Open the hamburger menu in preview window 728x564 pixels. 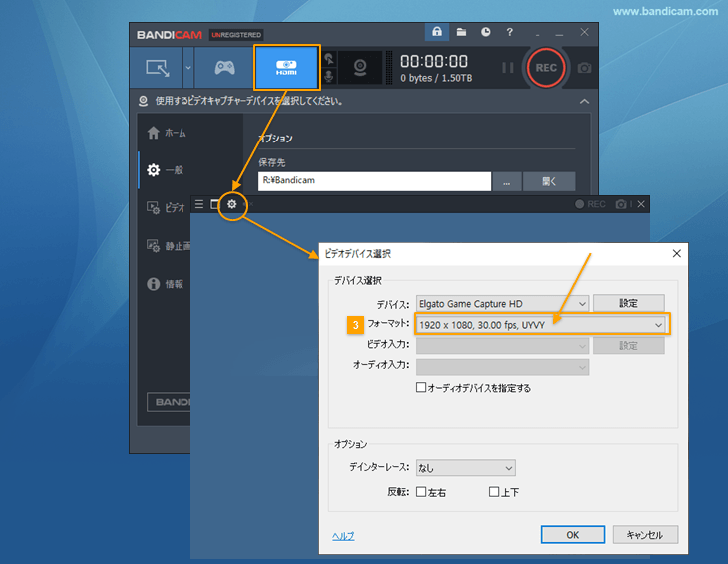pos(199,204)
